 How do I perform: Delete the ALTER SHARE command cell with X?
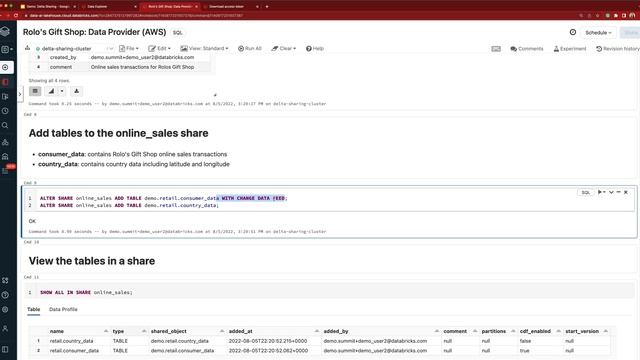[x=626, y=192]
